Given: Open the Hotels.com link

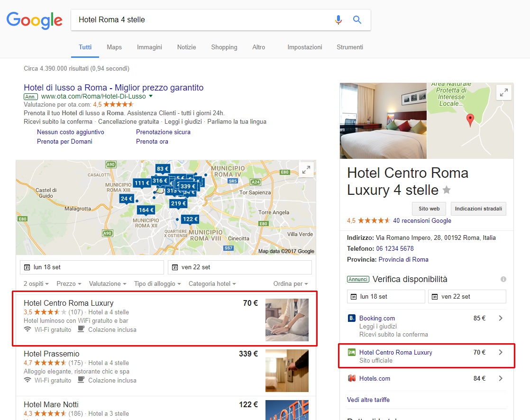Looking at the screenshot, I should 375,378.
